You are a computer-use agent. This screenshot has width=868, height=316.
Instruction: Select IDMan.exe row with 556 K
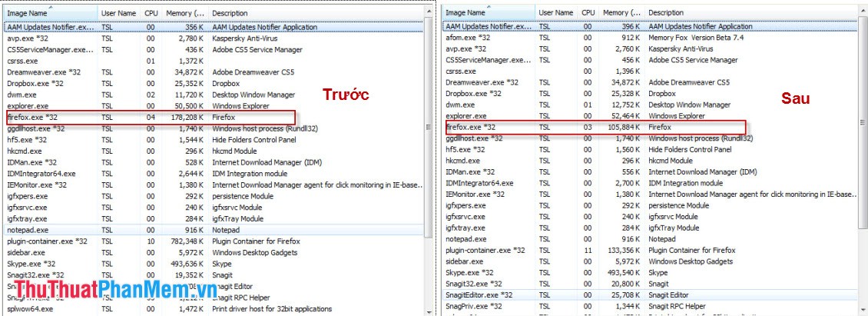[x=651, y=172]
